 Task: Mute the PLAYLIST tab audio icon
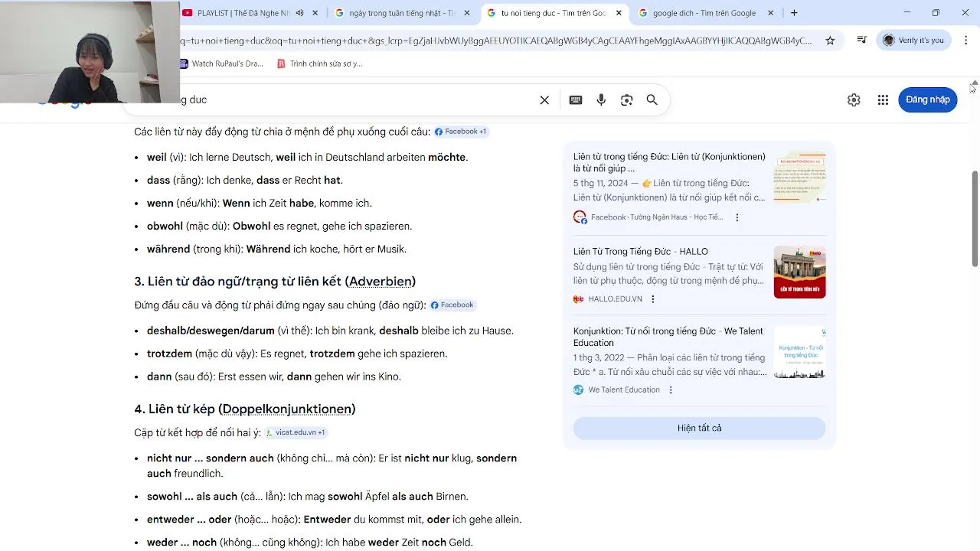pos(299,13)
